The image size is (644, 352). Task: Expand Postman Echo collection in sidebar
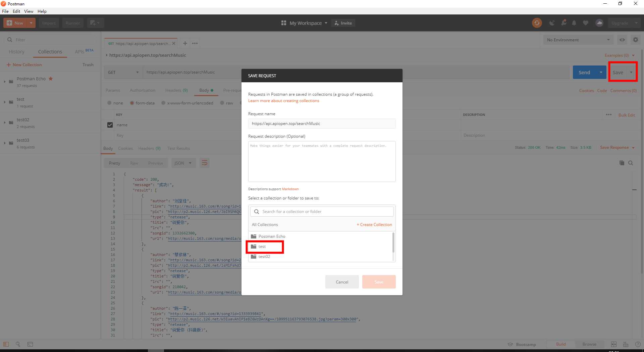coord(5,81)
